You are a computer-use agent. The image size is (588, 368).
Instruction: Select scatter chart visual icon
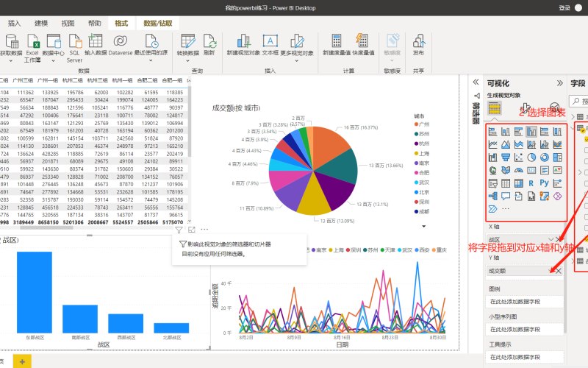519,158
